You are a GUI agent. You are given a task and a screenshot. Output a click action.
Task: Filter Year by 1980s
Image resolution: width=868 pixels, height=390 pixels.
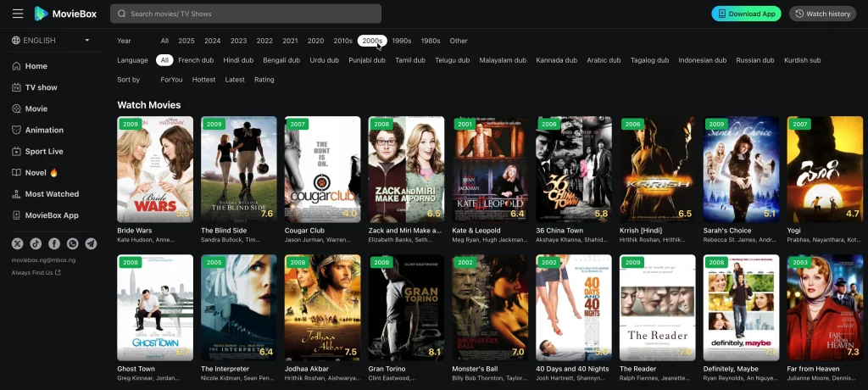click(x=430, y=41)
